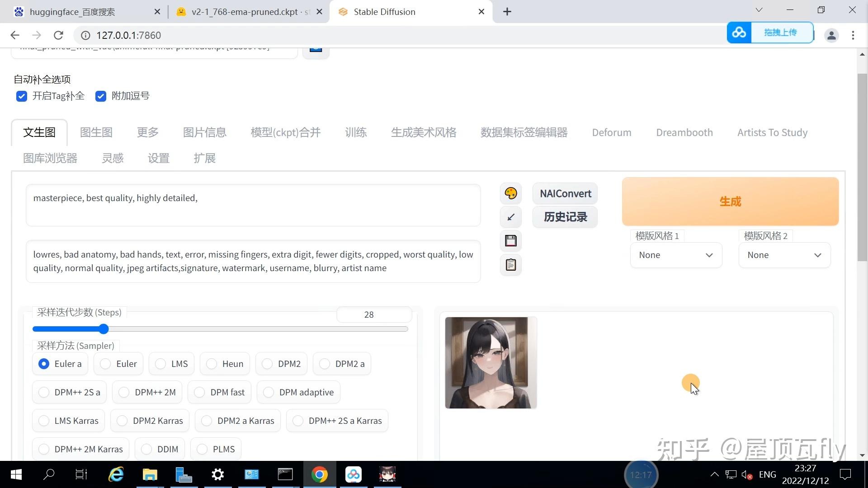Switch to the command prompt taskbar icon
This screenshot has width=868, height=488.
(x=285, y=474)
